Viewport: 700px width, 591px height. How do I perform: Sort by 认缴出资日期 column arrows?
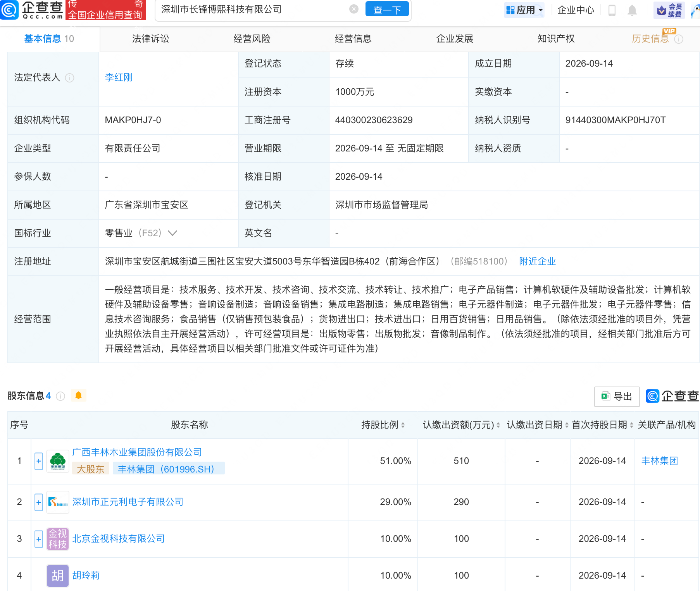567,425
